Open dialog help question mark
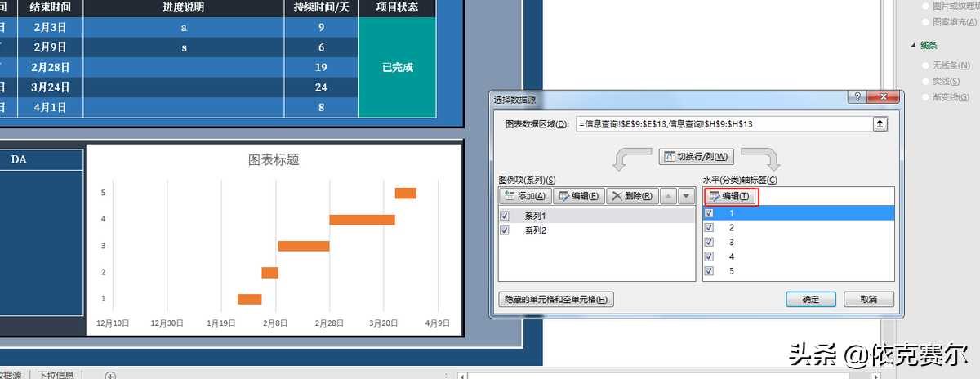Viewport: 980px width, 379px height. coord(858,97)
